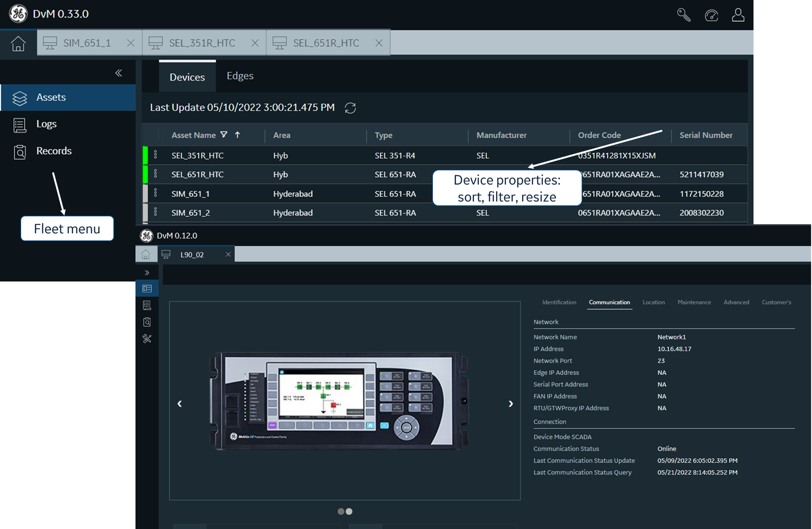Open logs icon in DvM 0.12.0 sidebar

point(147,305)
